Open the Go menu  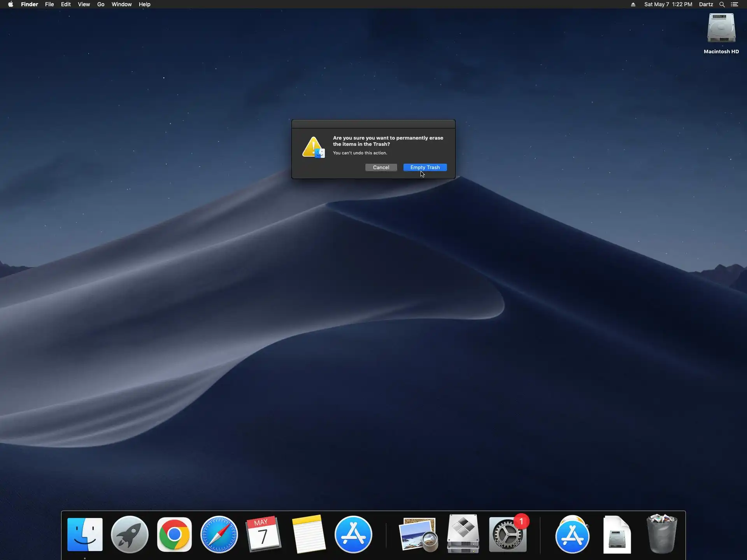coord(101,4)
